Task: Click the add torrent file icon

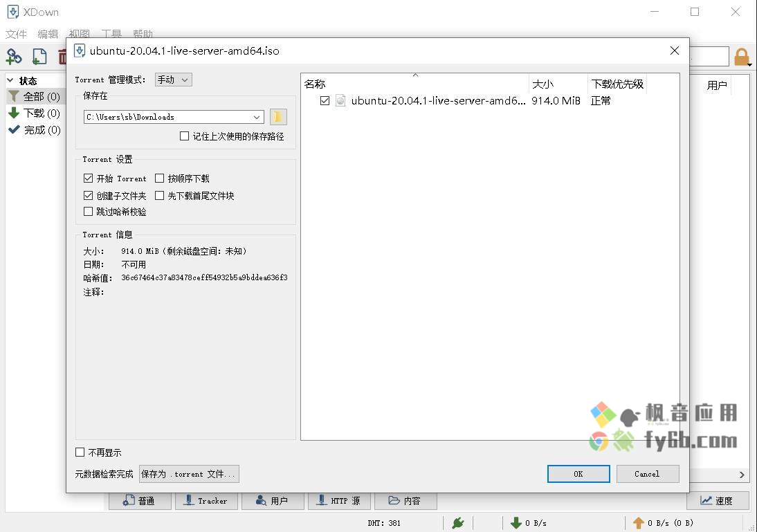Action: [39, 57]
